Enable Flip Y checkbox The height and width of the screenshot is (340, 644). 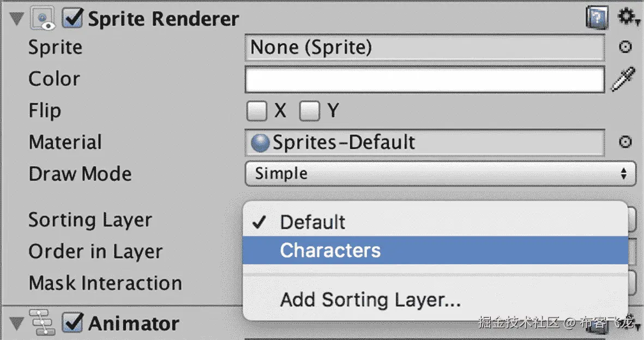coord(310,111)
